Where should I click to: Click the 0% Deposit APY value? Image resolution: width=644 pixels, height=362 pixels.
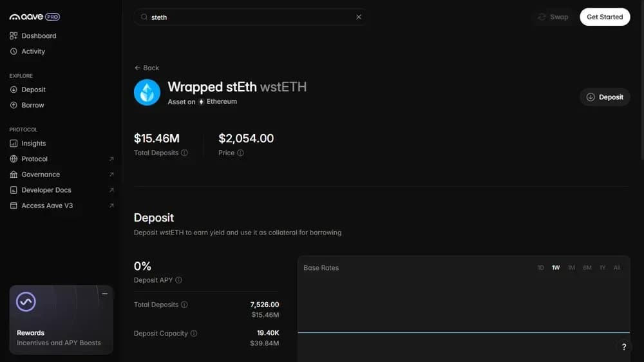click(x=142, y=266)
